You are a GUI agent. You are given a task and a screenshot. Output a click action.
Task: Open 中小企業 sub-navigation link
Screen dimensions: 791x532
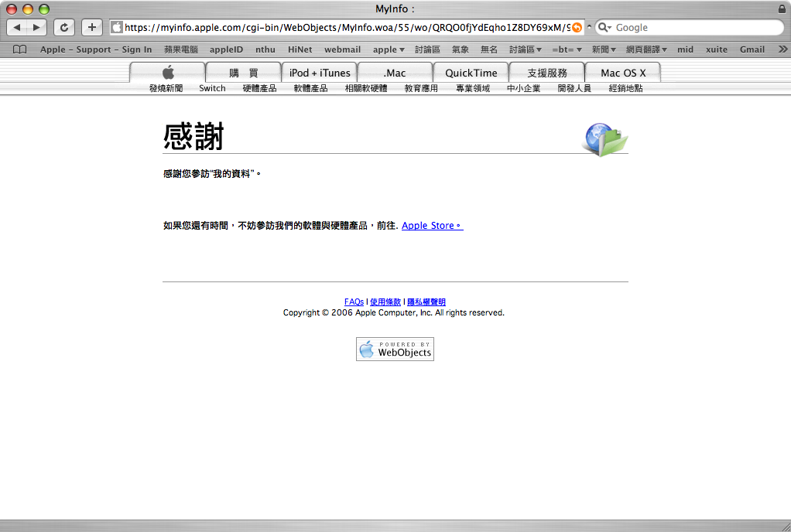tap(524, 88)
